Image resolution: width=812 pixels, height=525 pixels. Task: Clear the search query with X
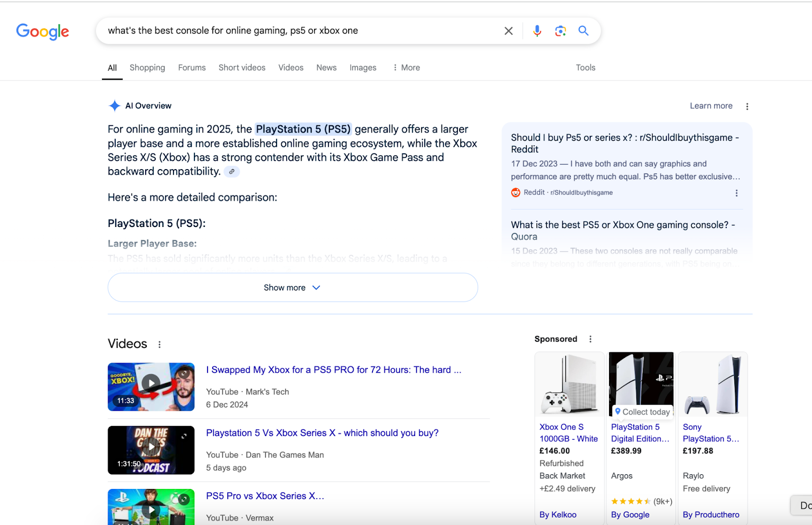pos(509,31)
